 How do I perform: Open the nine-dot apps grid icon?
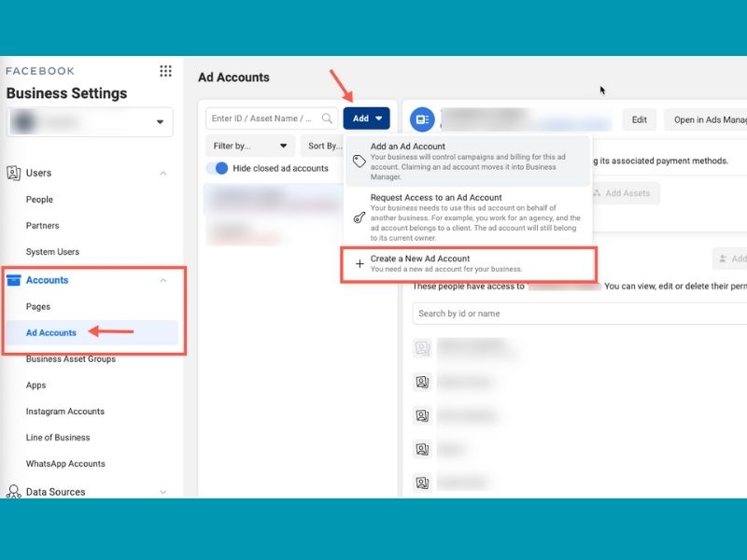pyautogui.click(x=165, y=71)
